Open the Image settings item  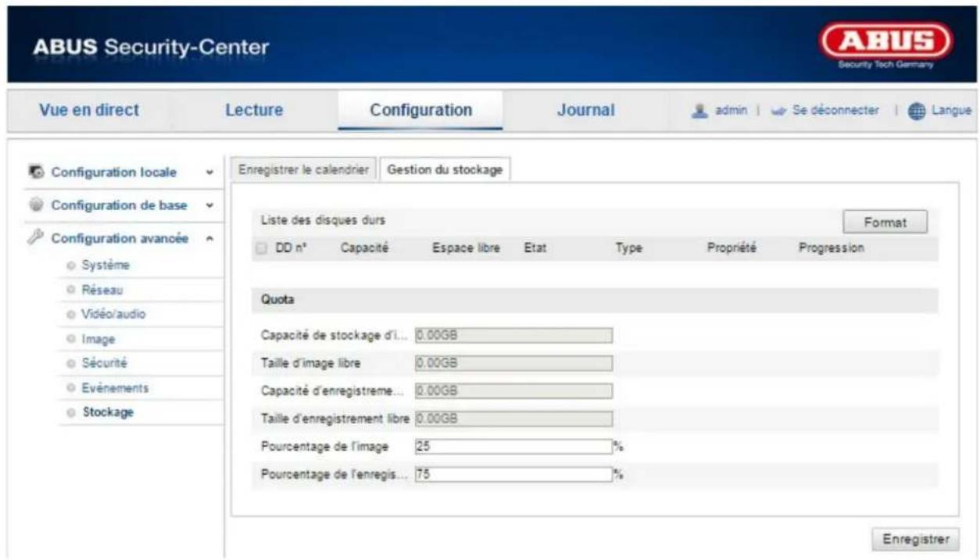click(98, 339)
